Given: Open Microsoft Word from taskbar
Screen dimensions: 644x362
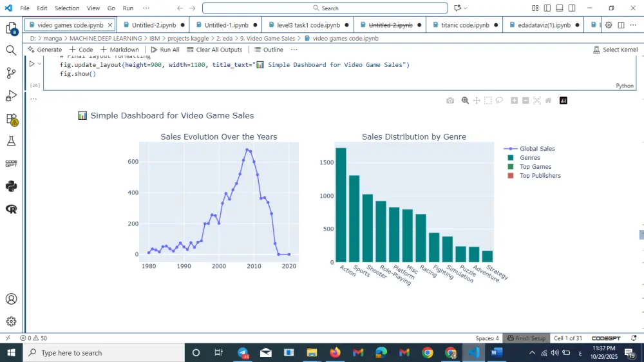Looking at the screenshot, I should pos(497,352).
